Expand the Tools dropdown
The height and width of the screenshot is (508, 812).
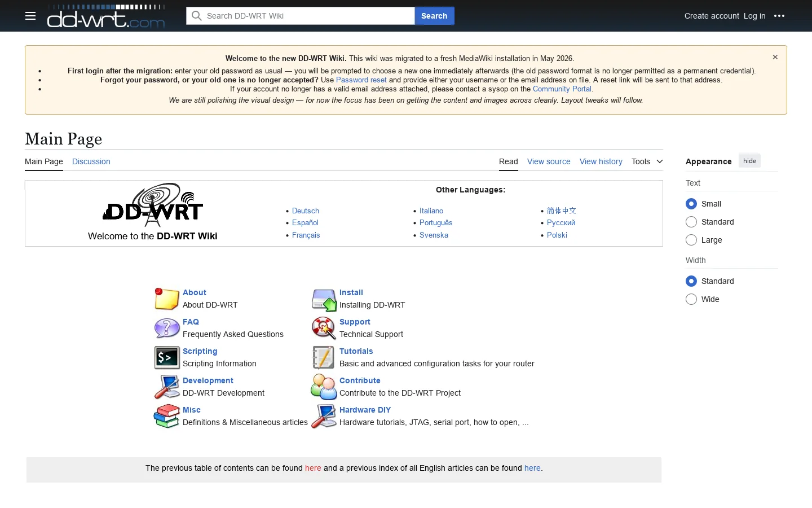(x=647, y=161)
